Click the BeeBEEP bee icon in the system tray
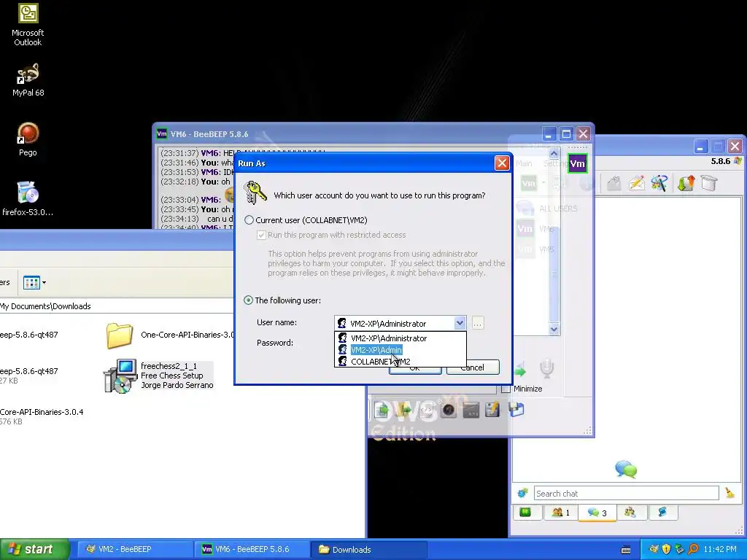The height and width of the screenshot is (560, 747). click(654, 549)
